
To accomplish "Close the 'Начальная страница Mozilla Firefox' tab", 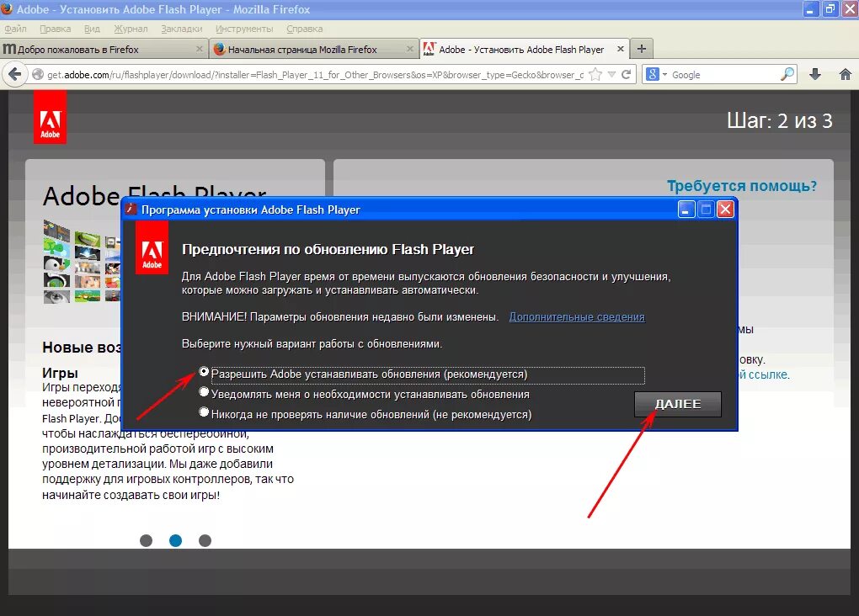I will (x=410, y=49).
